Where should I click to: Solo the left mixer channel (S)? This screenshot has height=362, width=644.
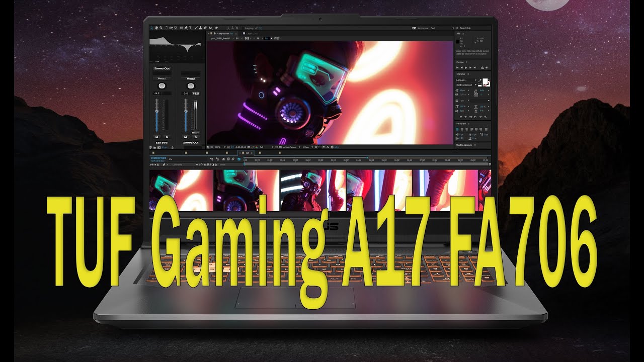167,137
